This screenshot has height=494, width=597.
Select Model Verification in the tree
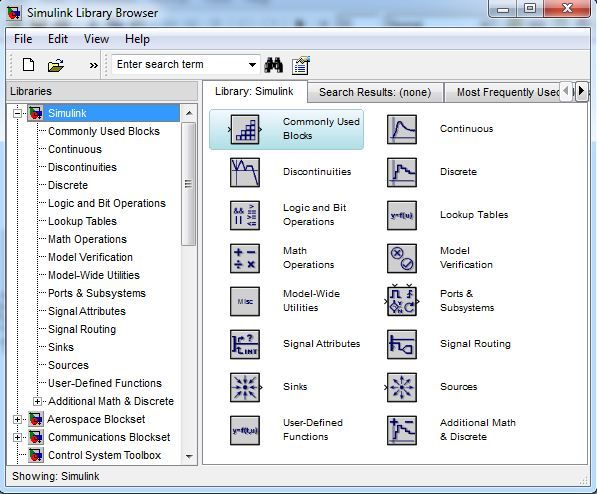[x=90, y=257]
